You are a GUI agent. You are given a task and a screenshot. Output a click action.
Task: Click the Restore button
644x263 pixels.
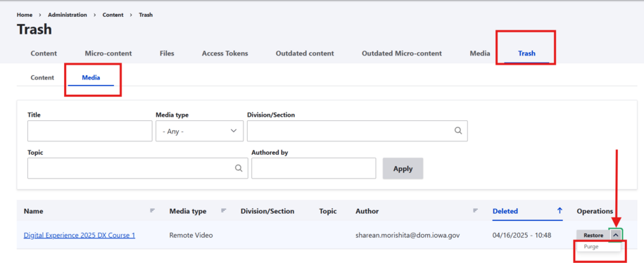(x=593, y=235)
